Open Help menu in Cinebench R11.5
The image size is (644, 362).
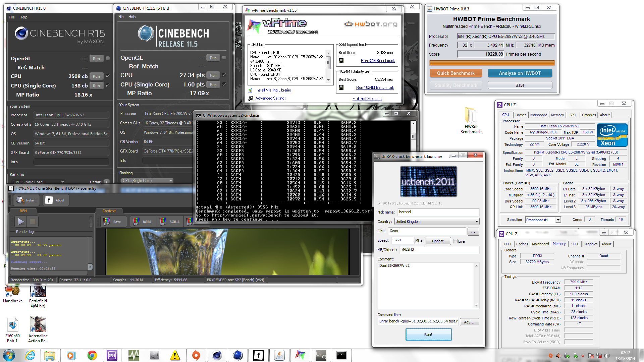click(x=132, y=17)
